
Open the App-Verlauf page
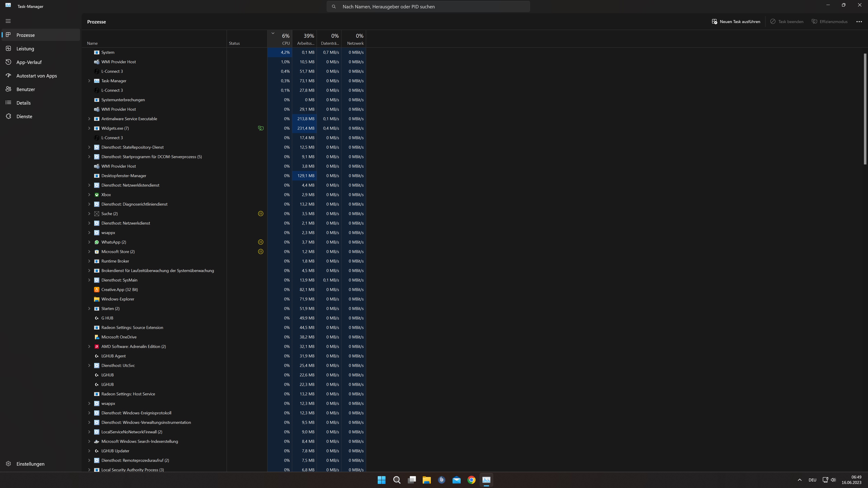(x=41, y=62)
